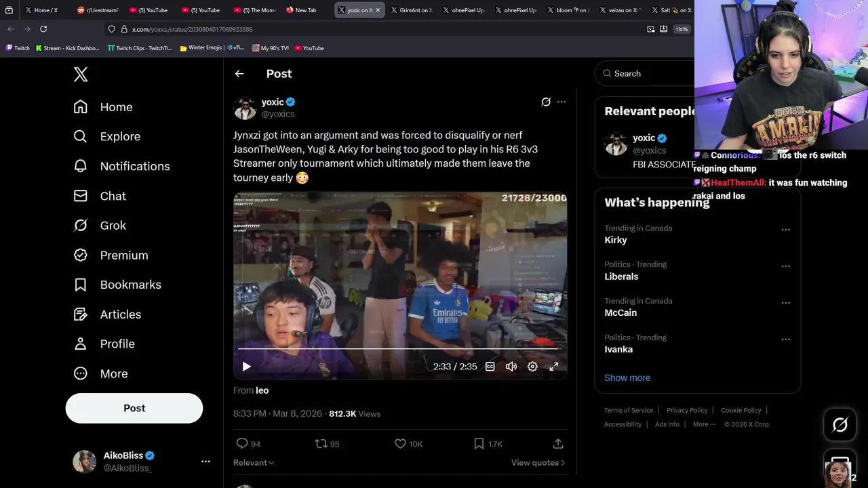The image size is (868, 488).
Task: Click the Grok icon on yoxic's post
Action: [546, 102]
